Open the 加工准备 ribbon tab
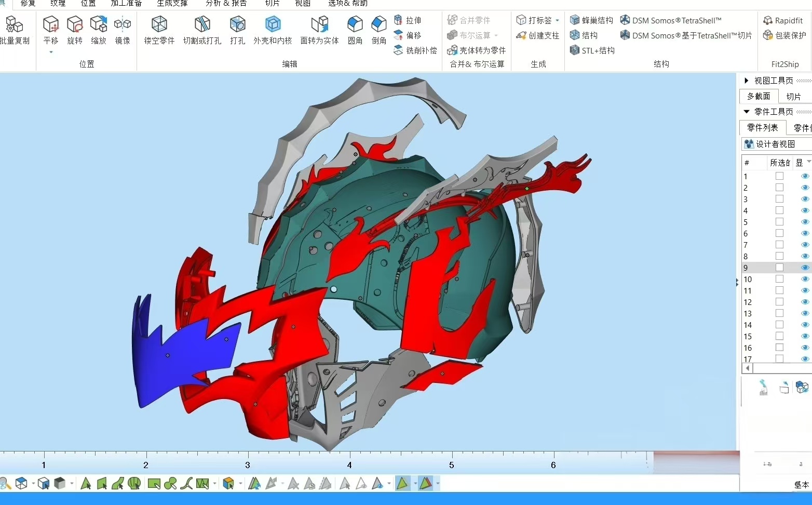Screen dimensions: 812x505 [126, 3]
